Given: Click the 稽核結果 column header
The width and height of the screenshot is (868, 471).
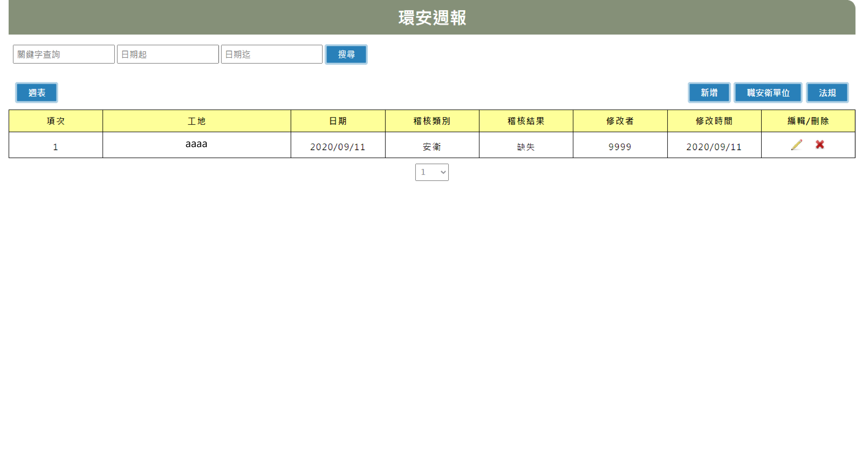Looking at the screenshot, I should pyautogui.click(x=526, y=121).
